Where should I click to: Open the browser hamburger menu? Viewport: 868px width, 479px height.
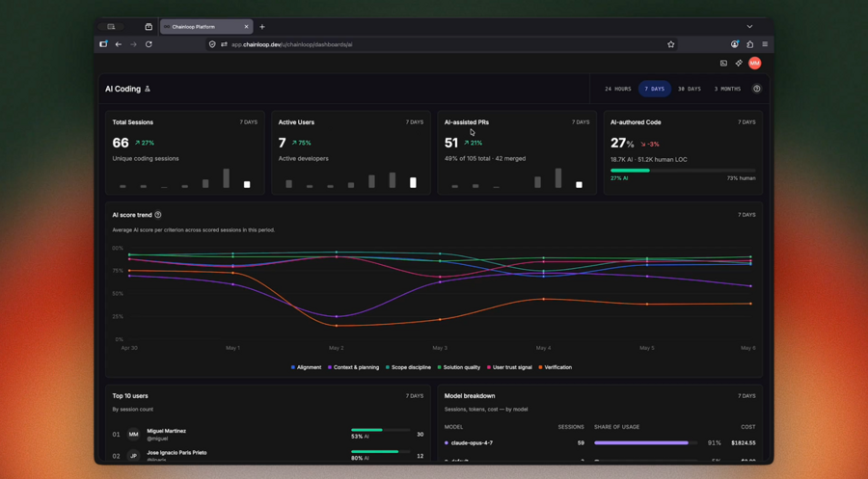pos(765,44)
